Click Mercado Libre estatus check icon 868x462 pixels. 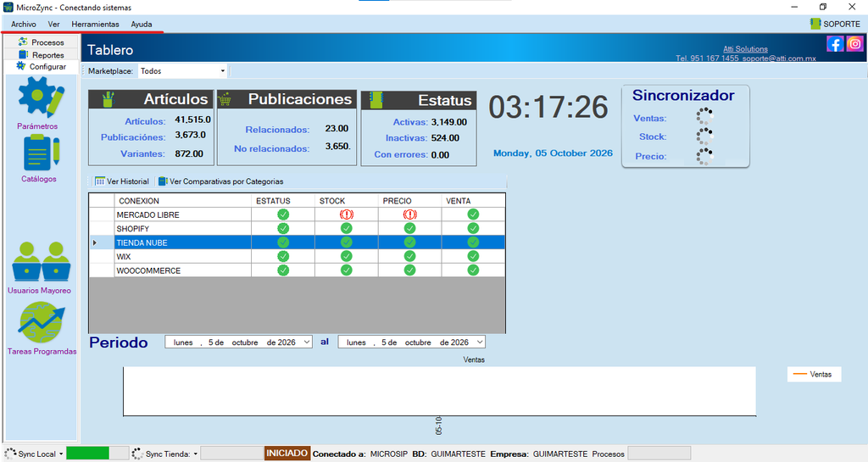pyautogui.click(x=283, y=214)
